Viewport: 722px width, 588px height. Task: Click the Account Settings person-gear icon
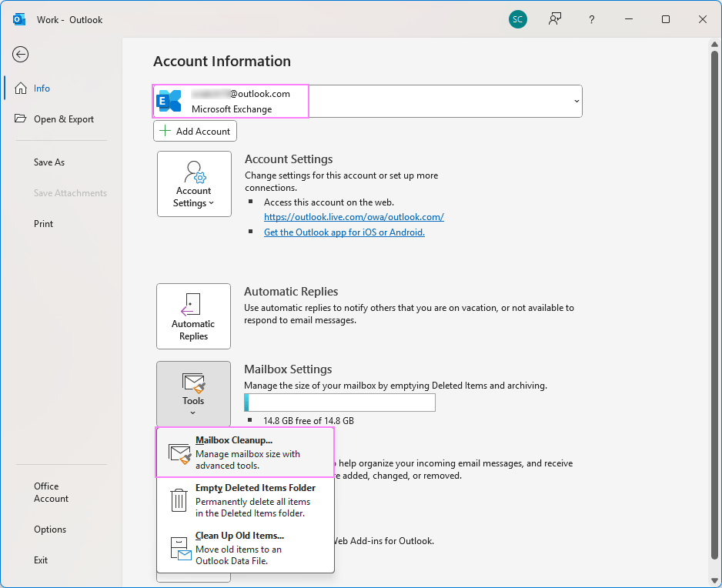[194, 172]
